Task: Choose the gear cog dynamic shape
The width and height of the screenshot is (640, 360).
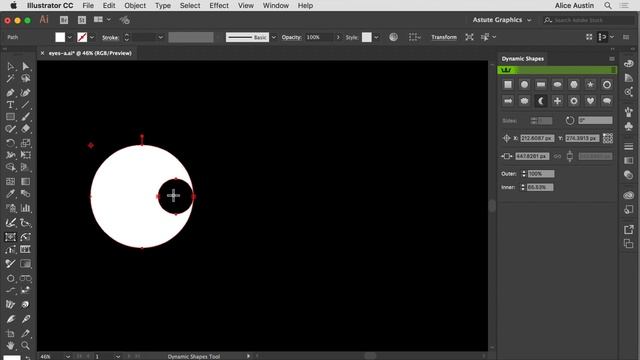Action: (x=574, y=101)
